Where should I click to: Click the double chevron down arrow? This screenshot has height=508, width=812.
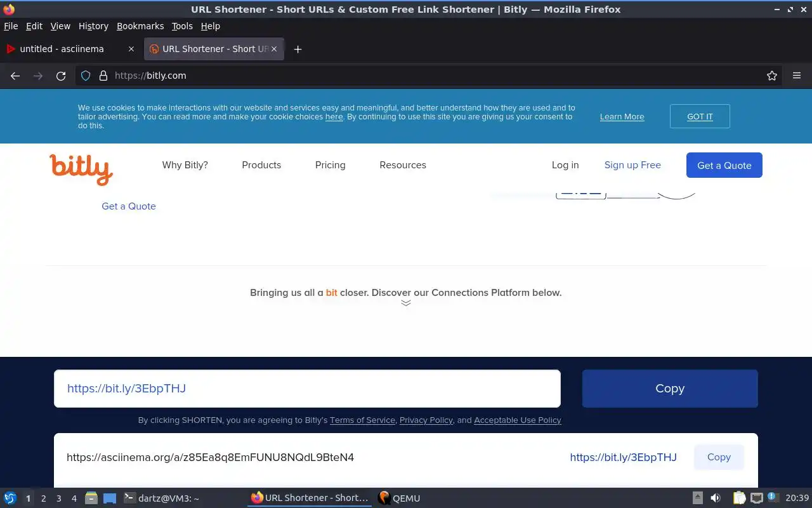click(406, 303)
